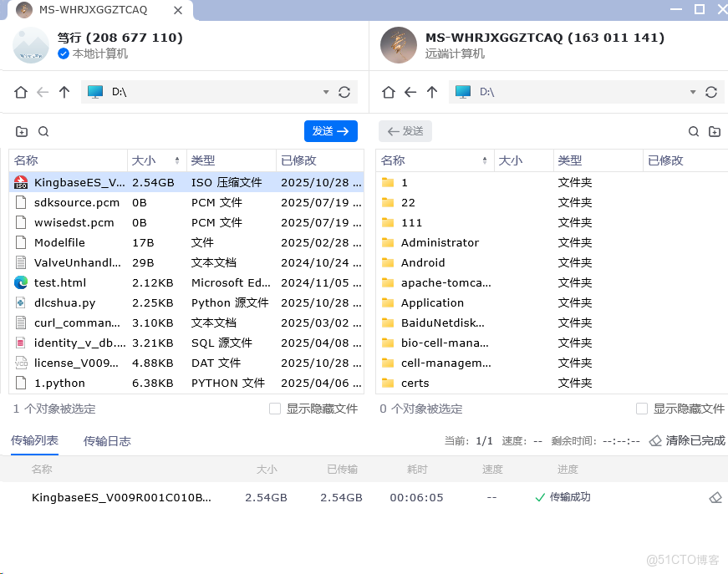
Task: Sort remote files by 类型 column
Action: tap(598, 160)
